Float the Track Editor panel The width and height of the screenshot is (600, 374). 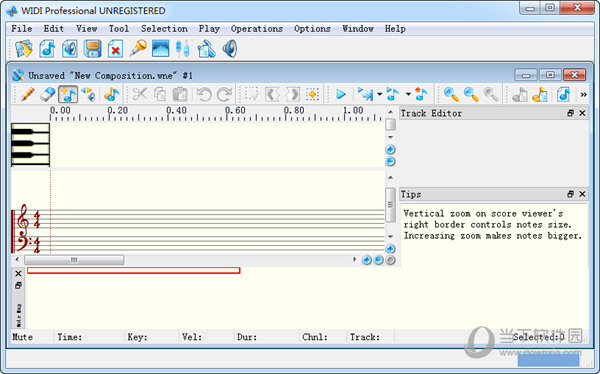pos(570,113)
